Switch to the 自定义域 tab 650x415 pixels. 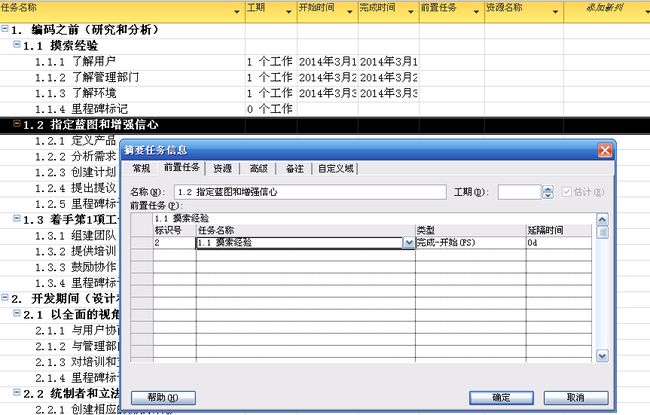336,168
